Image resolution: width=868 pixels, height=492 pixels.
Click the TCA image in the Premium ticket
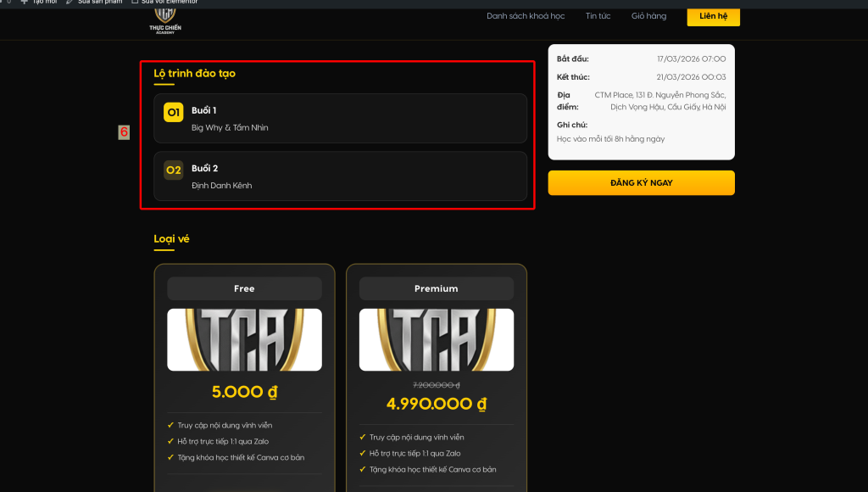tap(436, 339)
